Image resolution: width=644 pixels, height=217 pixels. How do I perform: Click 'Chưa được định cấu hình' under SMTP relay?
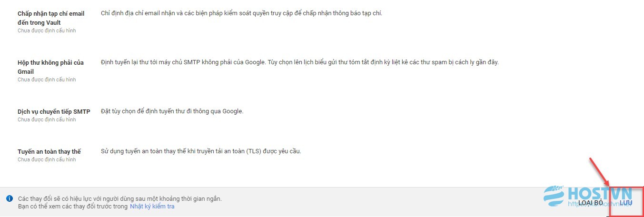pos(47,119)
